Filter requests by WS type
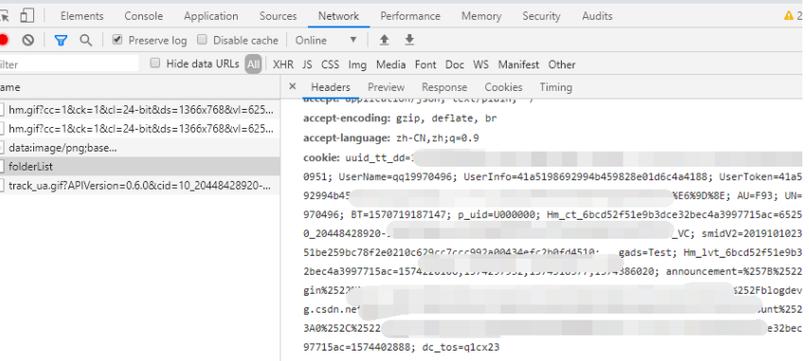The width and height of the screenshot is (809, 361). (480, 64)
